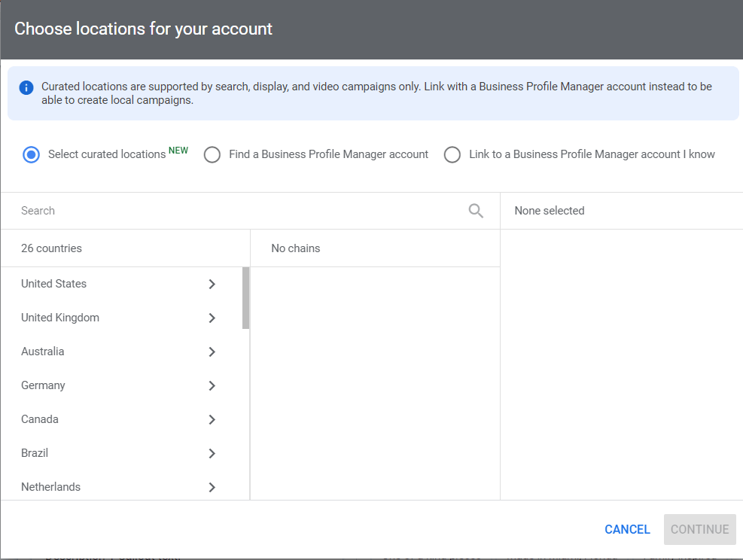Select Germany from the country list
This screenshot has height=560, width=743.
pos(44,385)
